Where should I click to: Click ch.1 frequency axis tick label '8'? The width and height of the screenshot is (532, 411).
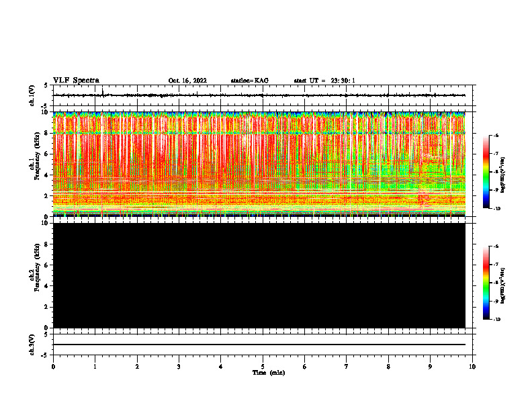(47, 133)
